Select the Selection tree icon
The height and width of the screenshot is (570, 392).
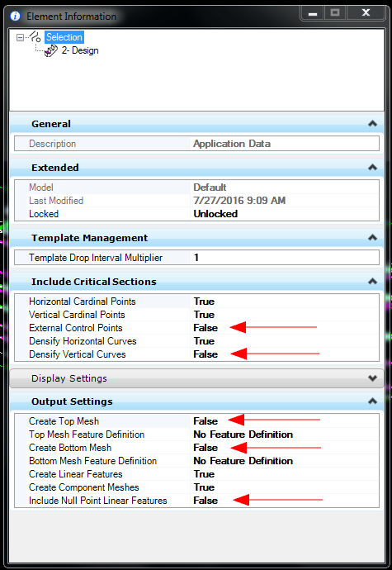point(35,36)
